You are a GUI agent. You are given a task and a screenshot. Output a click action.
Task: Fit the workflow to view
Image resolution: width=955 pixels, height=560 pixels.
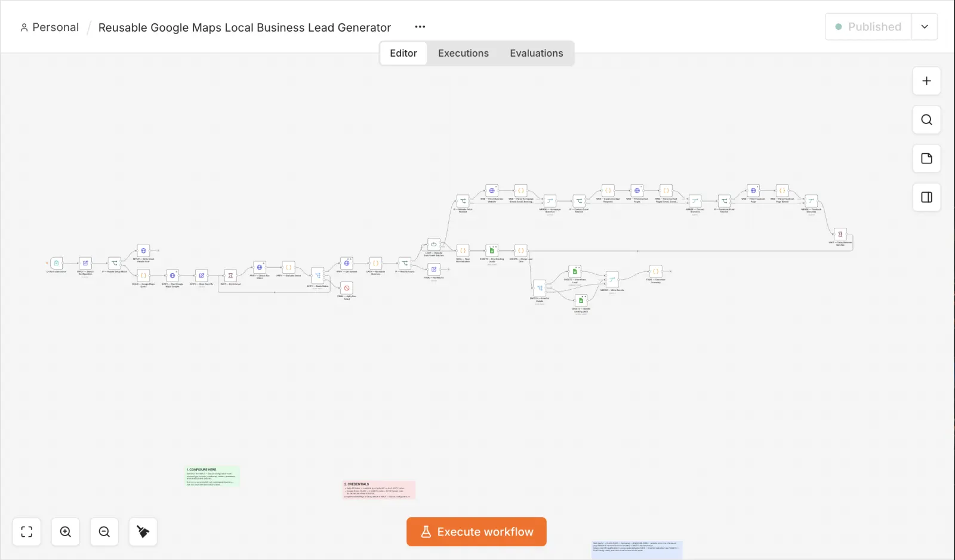(27, 532)
